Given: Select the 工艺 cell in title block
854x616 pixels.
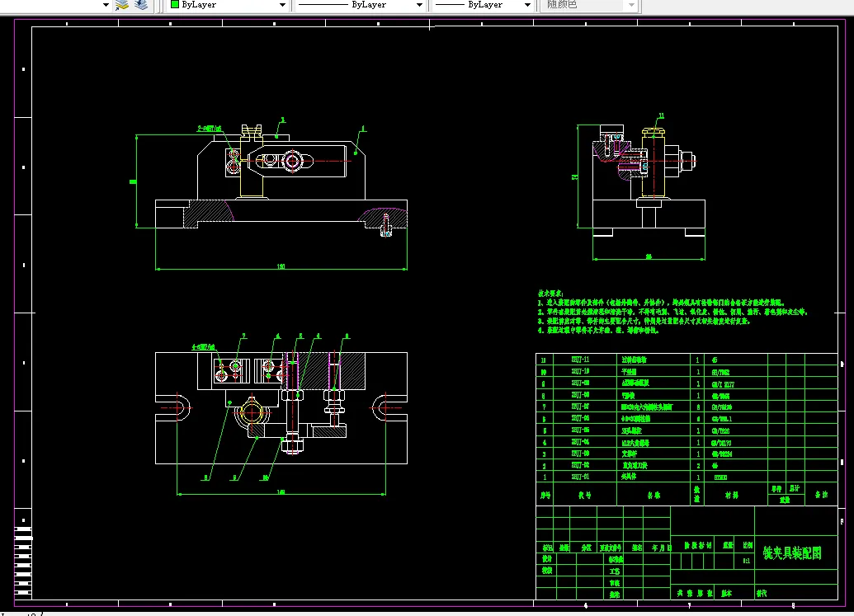Looking at the screenshot, I should point(615,571).
